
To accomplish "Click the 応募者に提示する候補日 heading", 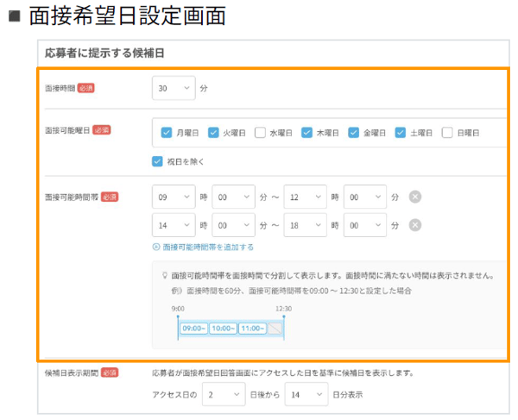I will [x=104, y=53].
